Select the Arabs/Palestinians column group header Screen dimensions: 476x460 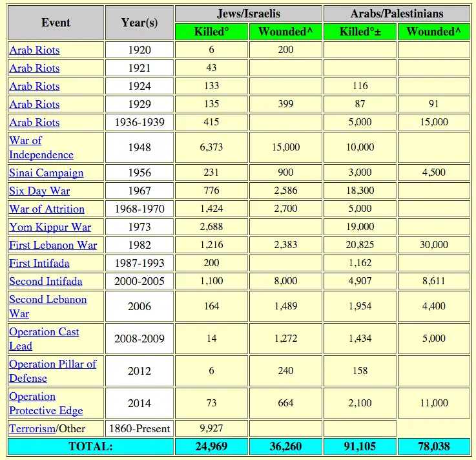click(397, 14)
